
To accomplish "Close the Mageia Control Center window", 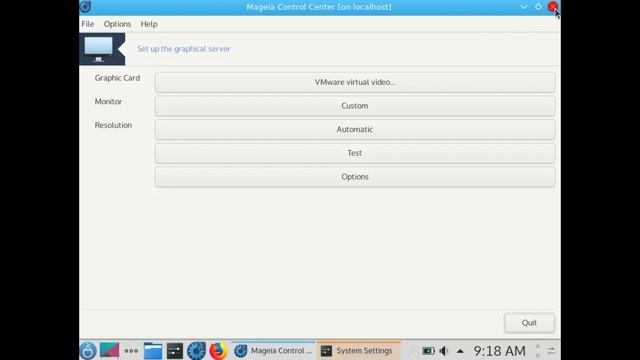I will (553, 7).
